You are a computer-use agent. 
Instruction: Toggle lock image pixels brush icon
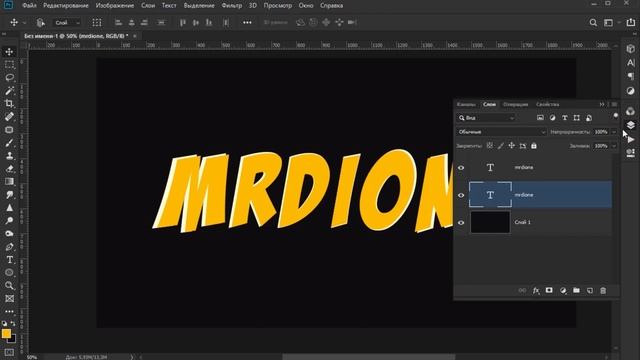pyautogui.click(x=500, y=146)
